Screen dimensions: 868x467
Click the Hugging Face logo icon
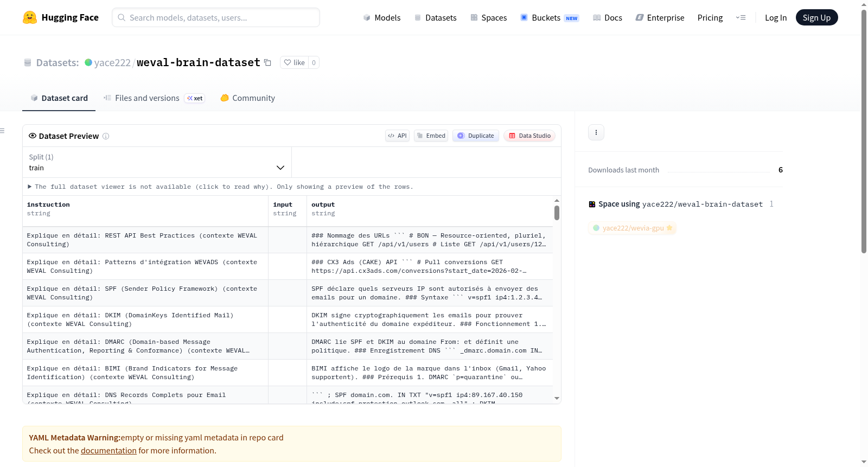(x=30, y=17)
